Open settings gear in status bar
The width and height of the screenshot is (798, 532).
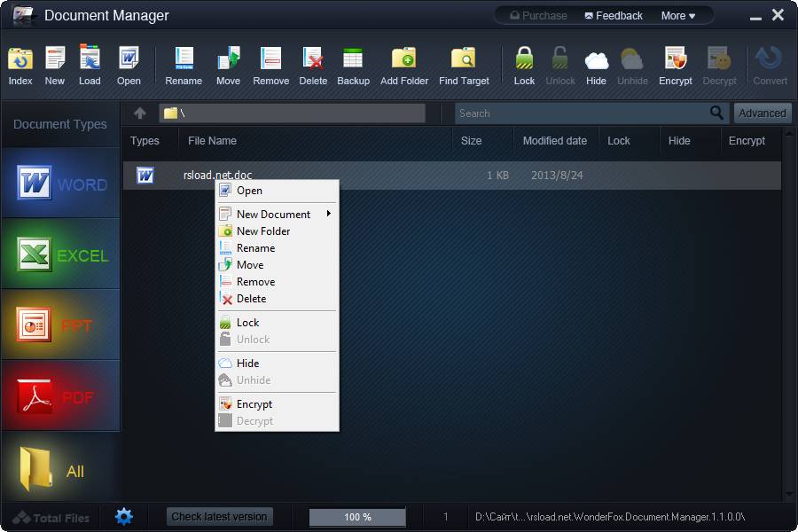coord(123,517)
